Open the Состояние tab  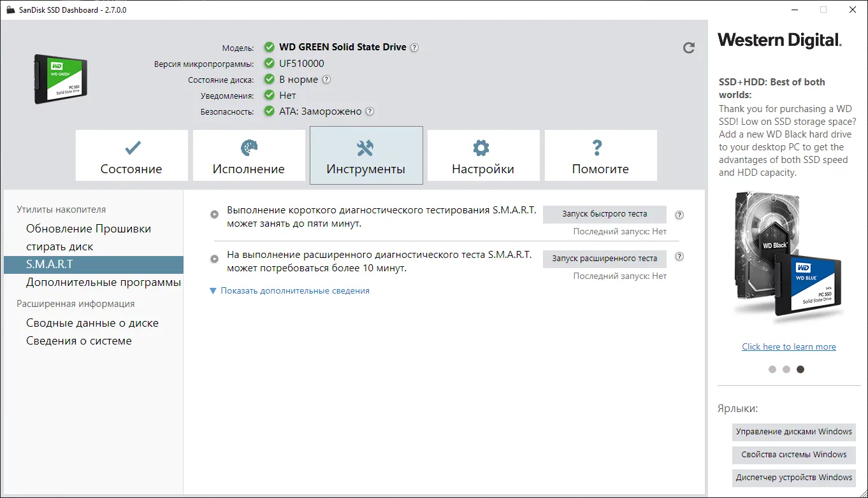coord(131,155)
